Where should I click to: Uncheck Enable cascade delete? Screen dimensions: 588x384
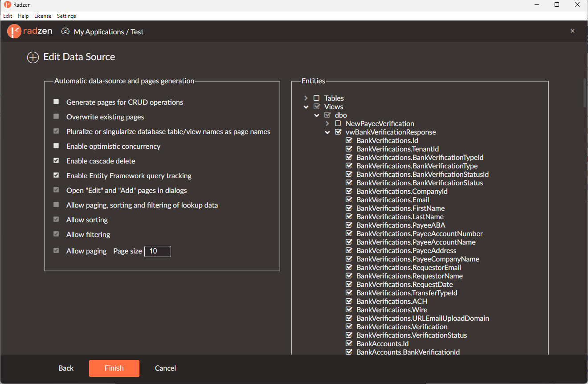click(56, 161)
